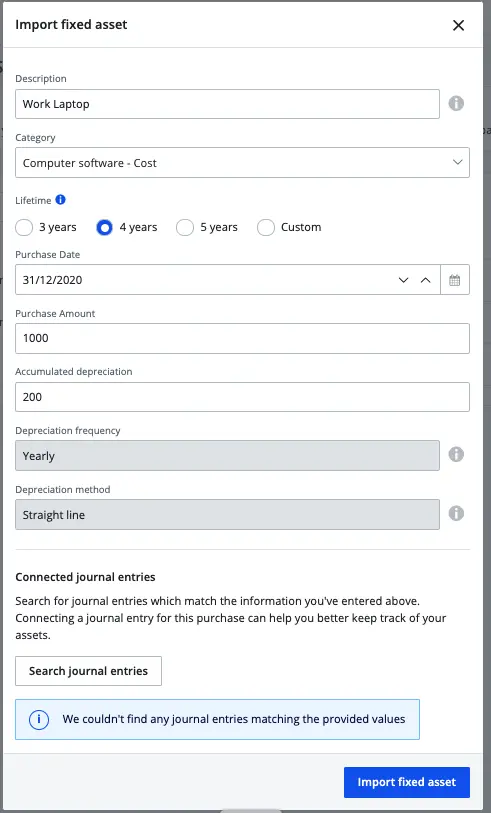Click the Purchase Amount field
Screen dimensions: 491x813
click(242, 338)
